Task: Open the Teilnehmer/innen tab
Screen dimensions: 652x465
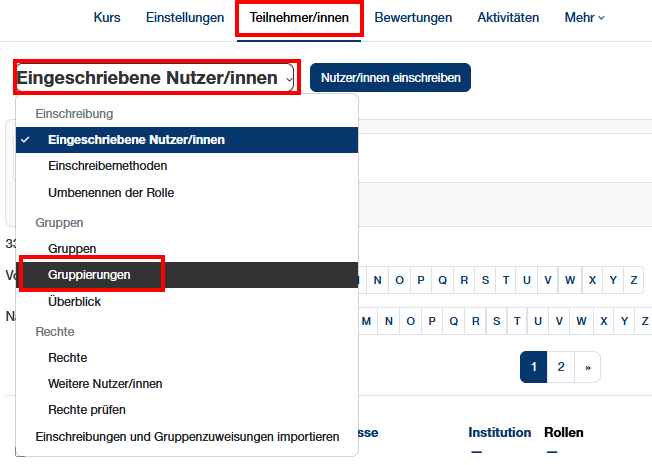Action: (299, 18)
